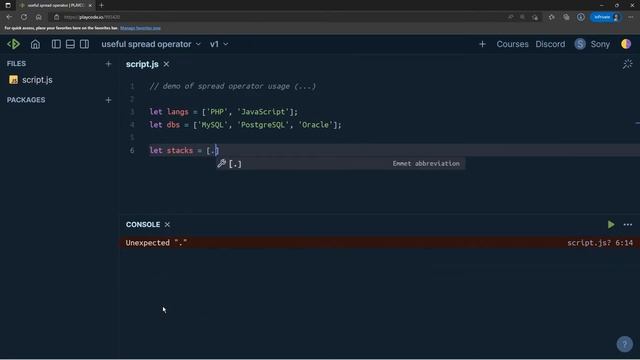640x360 pixels.
Task: Close the CONSOLE panel
Action: coord(167,224)
